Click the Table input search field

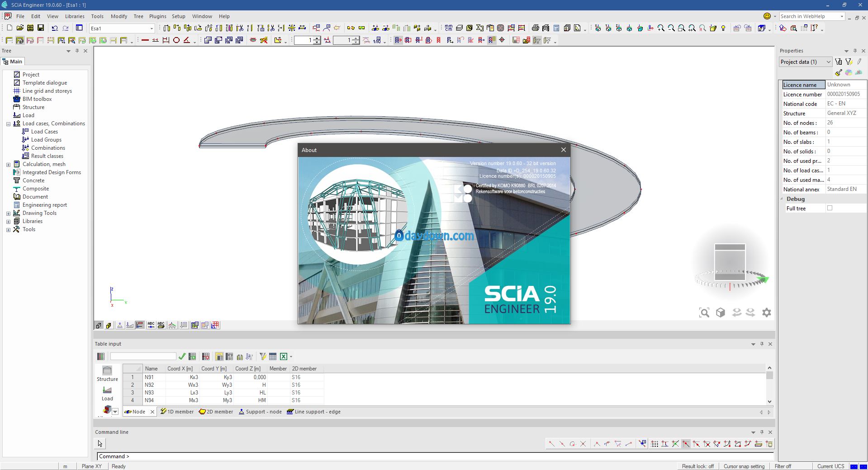click(x=143, y=356)
